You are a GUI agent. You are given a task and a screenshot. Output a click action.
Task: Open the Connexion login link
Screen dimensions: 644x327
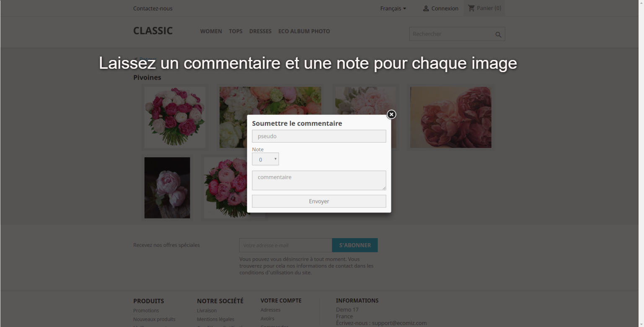point(445,8)
